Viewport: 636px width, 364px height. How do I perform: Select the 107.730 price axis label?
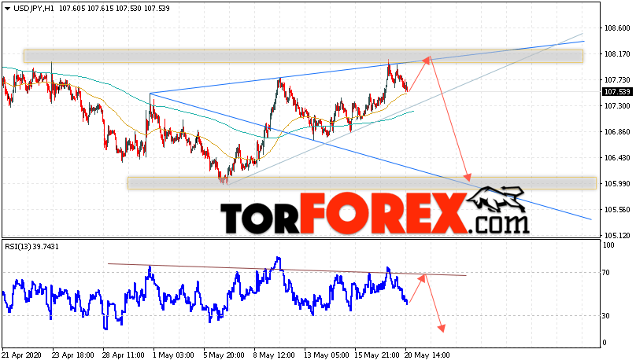617,80
